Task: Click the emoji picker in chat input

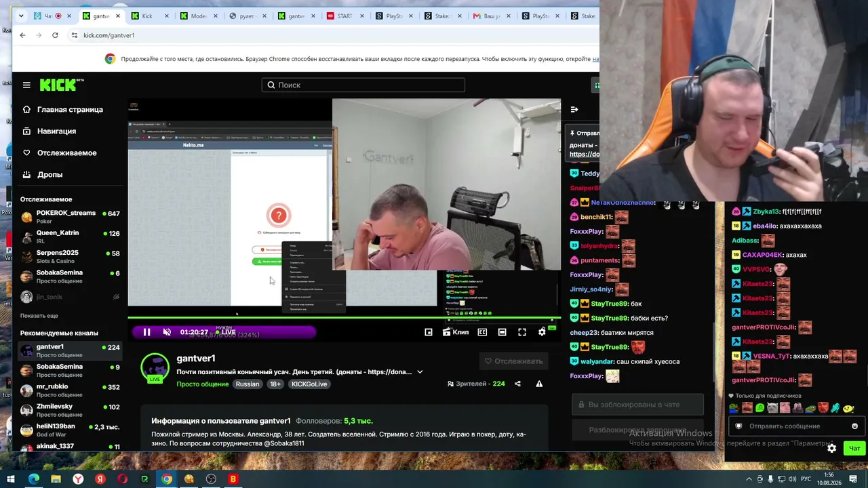Action: [854, 426]
